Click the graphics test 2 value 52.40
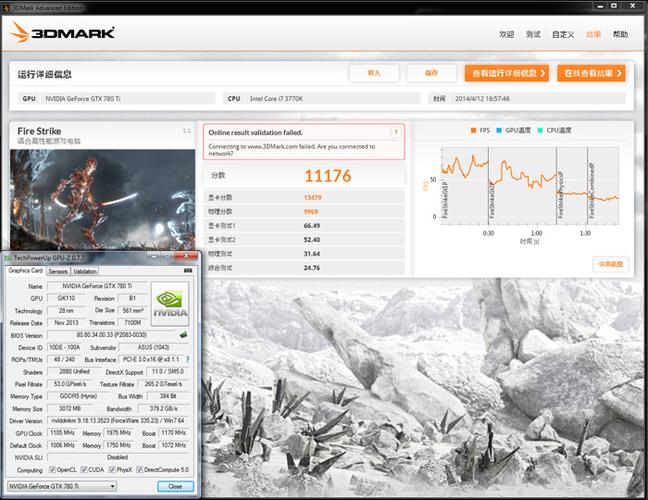 312,240
